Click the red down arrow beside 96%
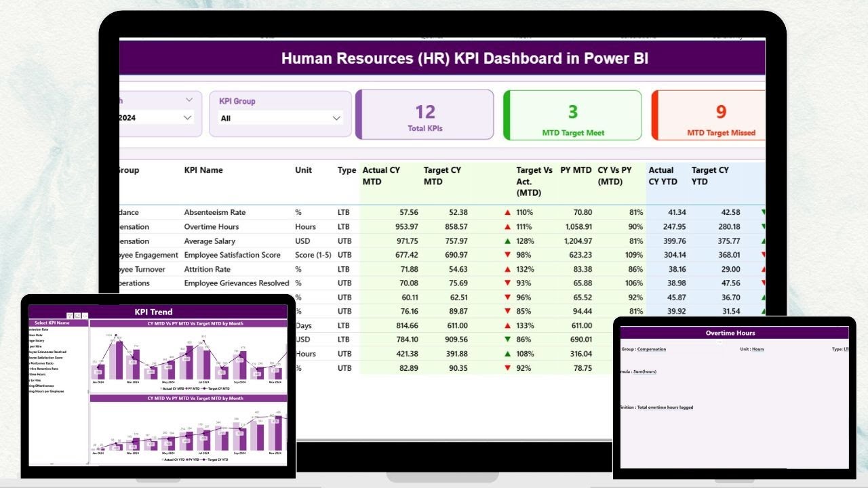This screenshot has height=488, width=868. (507, 297)
